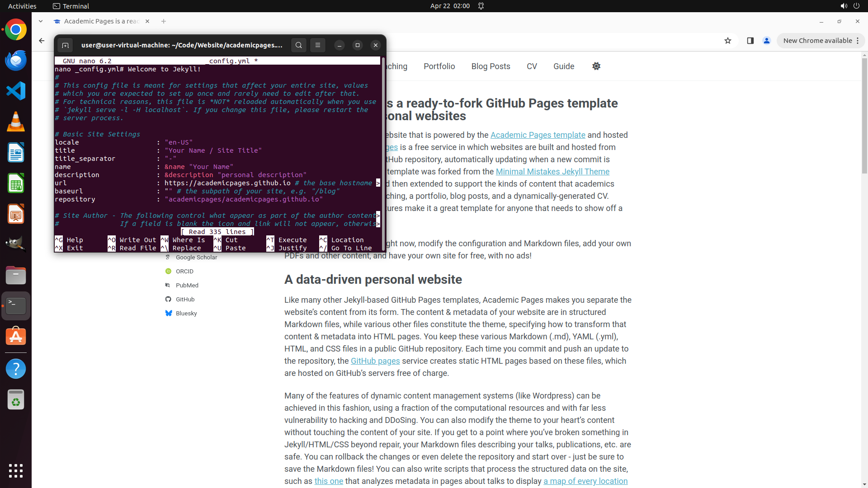Image resolution: width=868 pixels, height=488 pixels.
Task: Open the ORCID sidebar link
Action: pos(184,272)
